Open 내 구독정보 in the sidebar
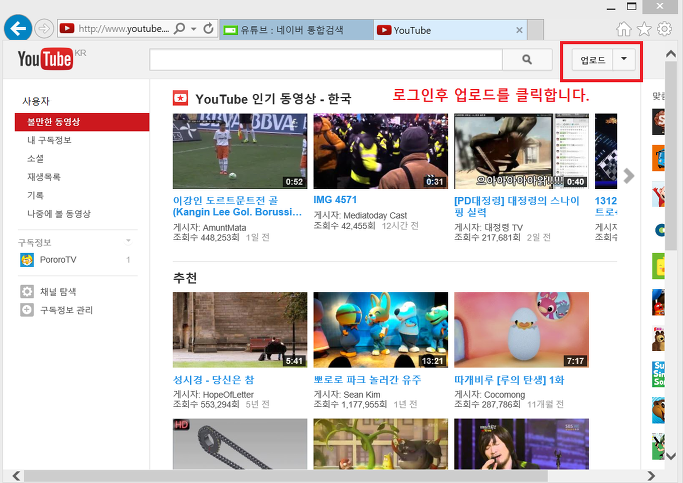683x483 pixels. coord(49,140)
